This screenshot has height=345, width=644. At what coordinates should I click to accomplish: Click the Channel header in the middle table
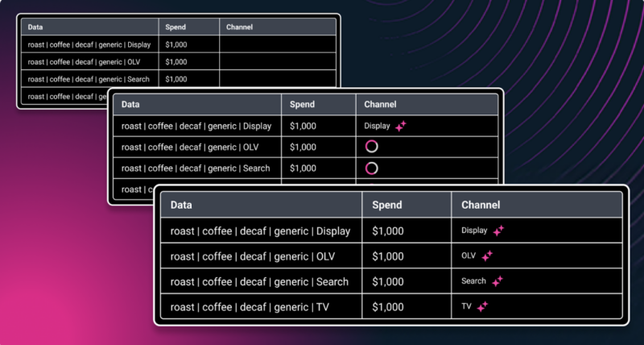pos(380,105)
